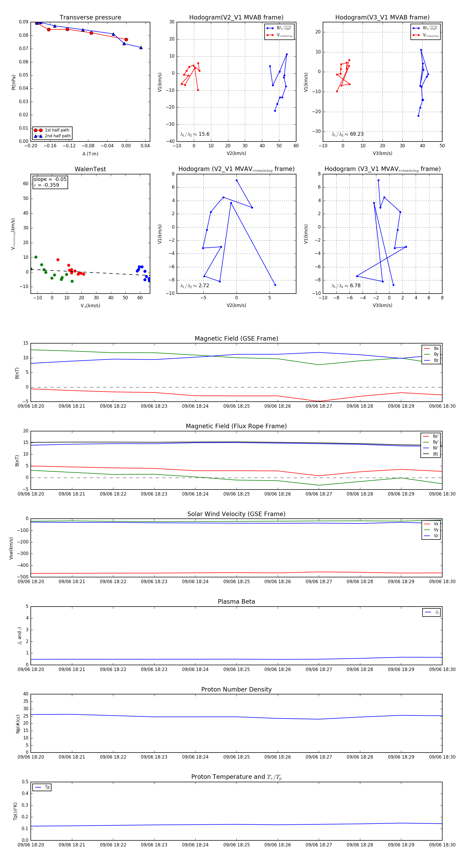The width and height of the screenshot is (473, 868).
Task: Select the 'By' legend entry in GSE plot
Action: (x=431, y=355)
